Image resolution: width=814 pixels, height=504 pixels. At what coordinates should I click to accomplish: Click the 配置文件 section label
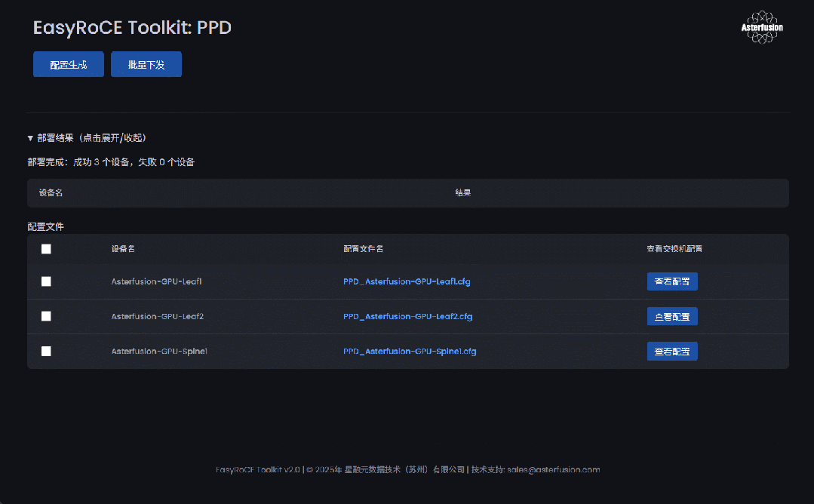coord(46,227)
